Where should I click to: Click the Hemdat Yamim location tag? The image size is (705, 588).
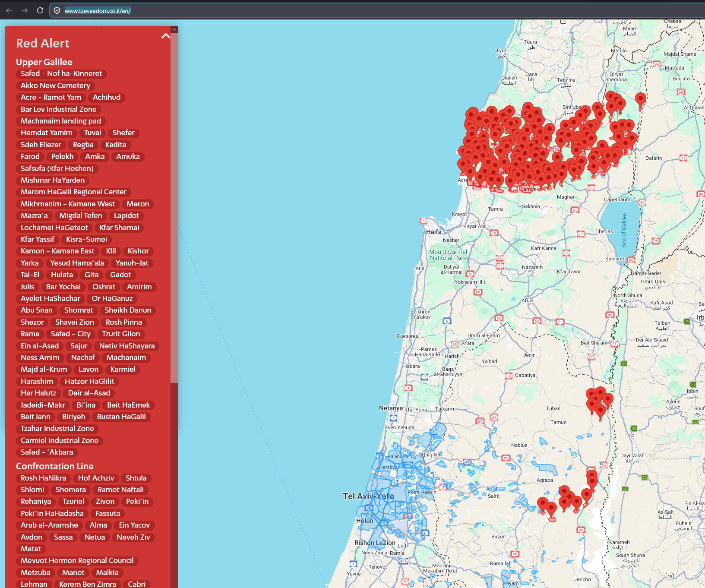[47, 133]
